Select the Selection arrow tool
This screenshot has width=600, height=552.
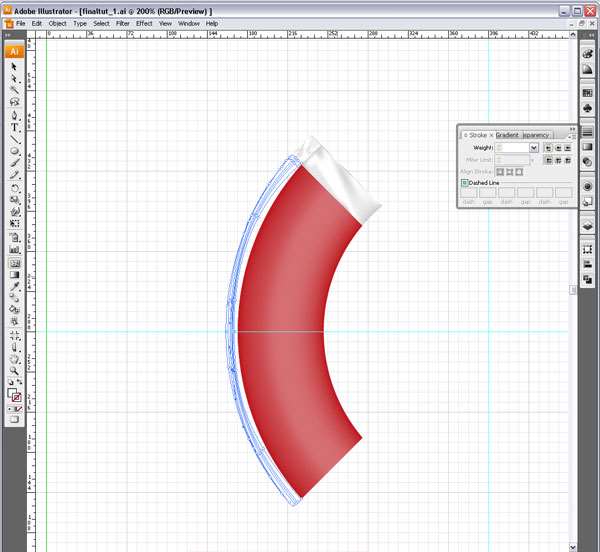click(14, 67)
